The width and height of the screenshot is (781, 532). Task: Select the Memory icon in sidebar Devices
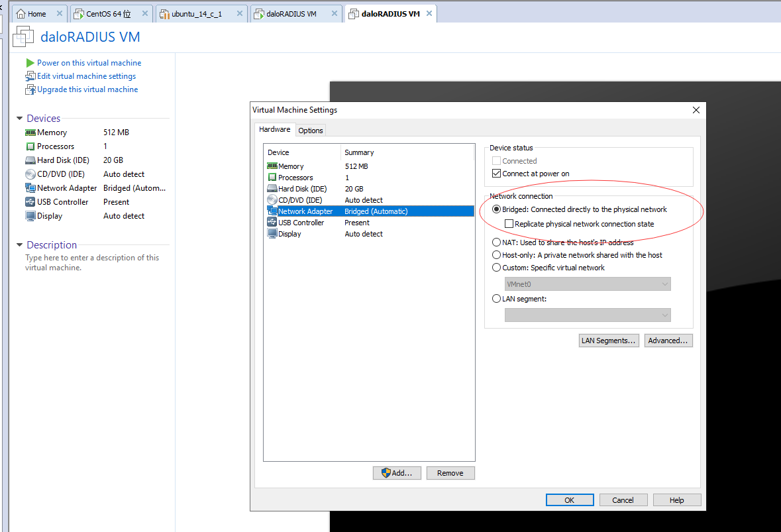pos(30,133)
